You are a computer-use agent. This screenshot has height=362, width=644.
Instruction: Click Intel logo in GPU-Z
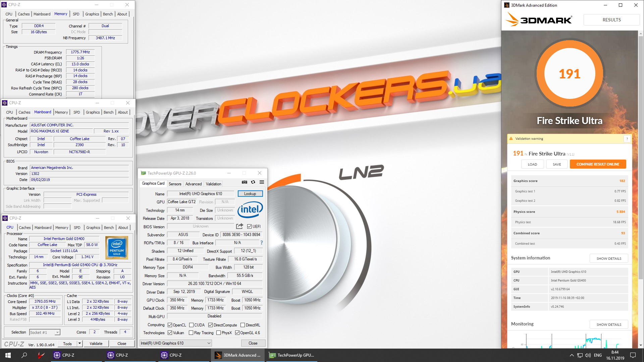pos(250,209)
